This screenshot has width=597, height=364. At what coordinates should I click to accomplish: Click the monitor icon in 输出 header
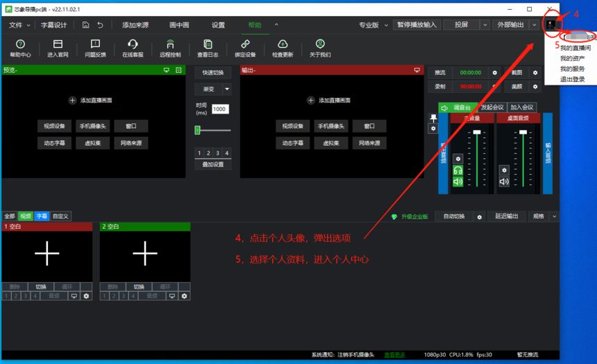tap(417, 70)
